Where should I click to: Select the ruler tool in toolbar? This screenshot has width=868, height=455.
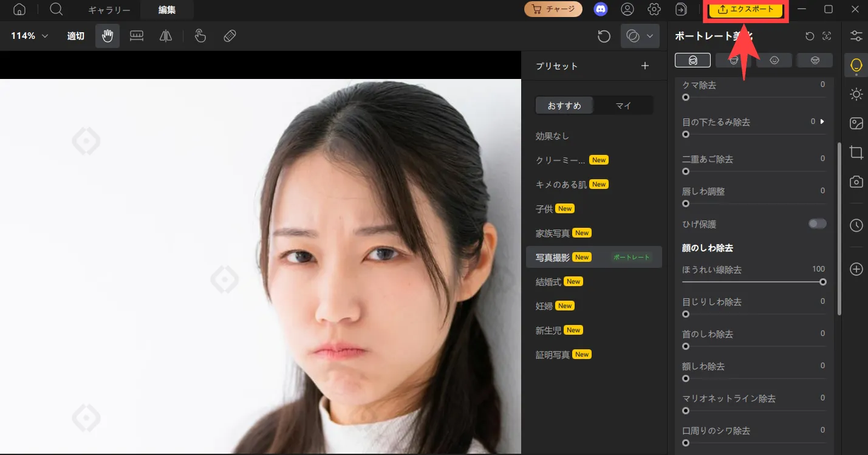137,36
